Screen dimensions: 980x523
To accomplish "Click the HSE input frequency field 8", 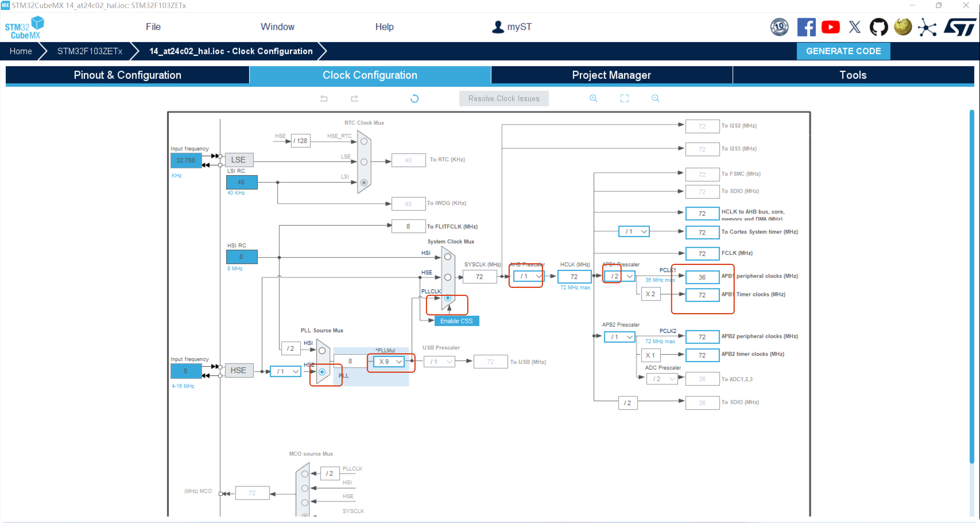I will click(186, 371).
